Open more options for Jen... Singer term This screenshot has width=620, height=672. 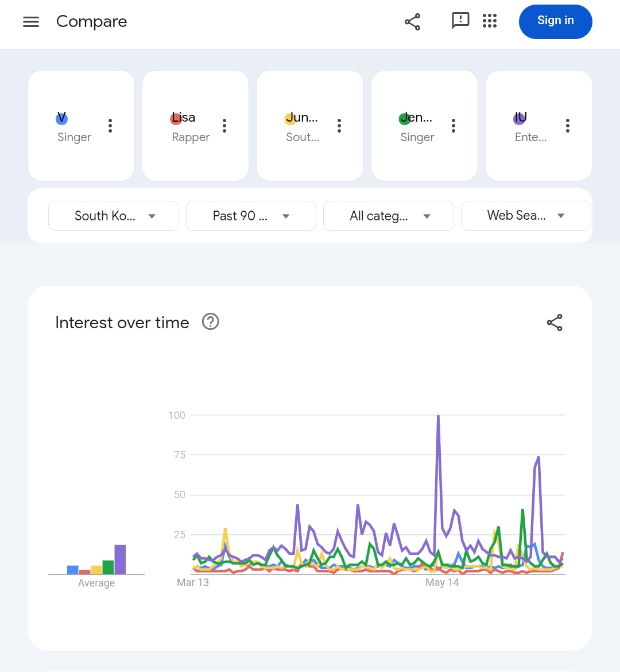pyautogui.click(x=453, y=126)
